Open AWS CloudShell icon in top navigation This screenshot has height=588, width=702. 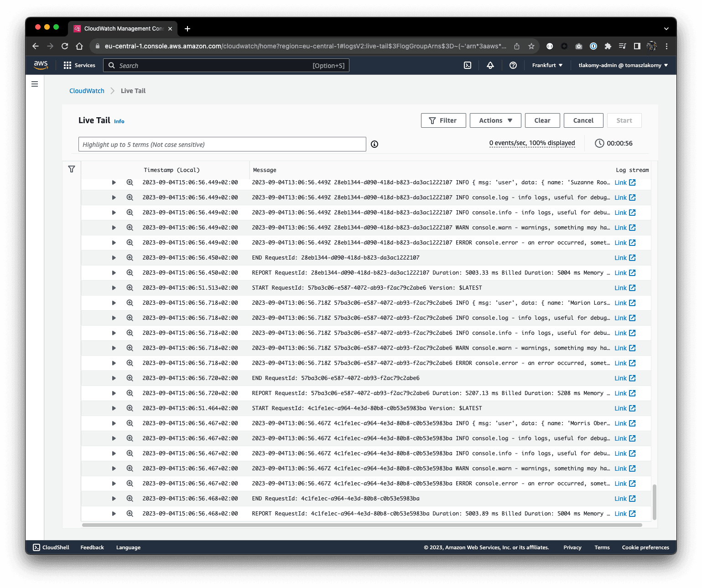(x=468, y=65)
